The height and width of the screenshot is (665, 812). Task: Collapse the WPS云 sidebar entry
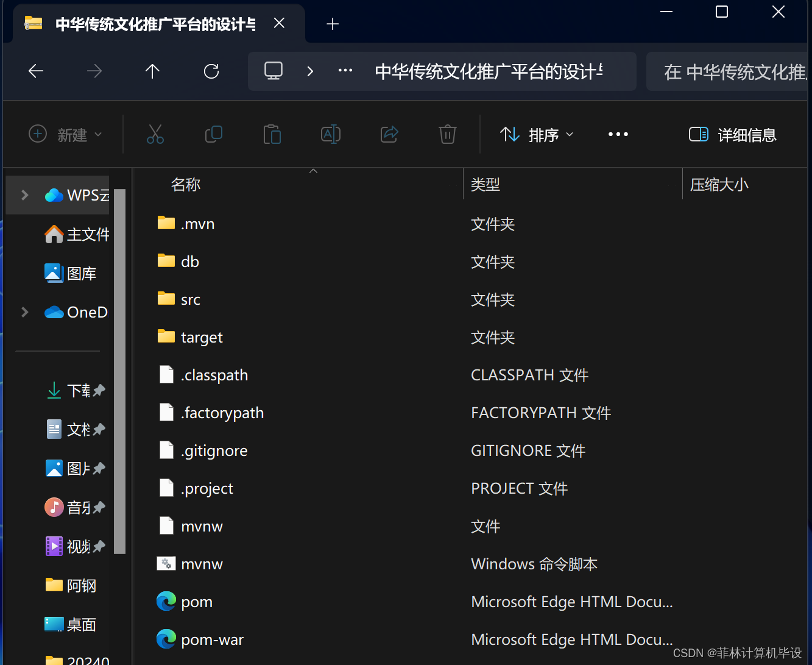pyautogui.click(x=24, y=194)
